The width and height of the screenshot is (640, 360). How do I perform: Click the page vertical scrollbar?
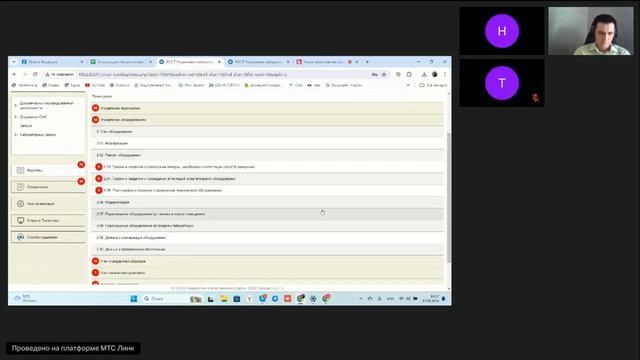pyautogui.click(x=449, y=198)
